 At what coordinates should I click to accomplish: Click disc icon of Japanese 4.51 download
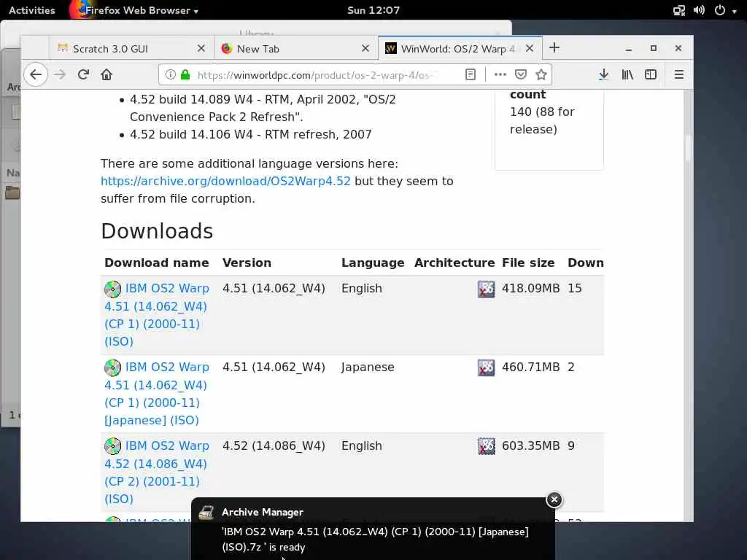point(113,367)
